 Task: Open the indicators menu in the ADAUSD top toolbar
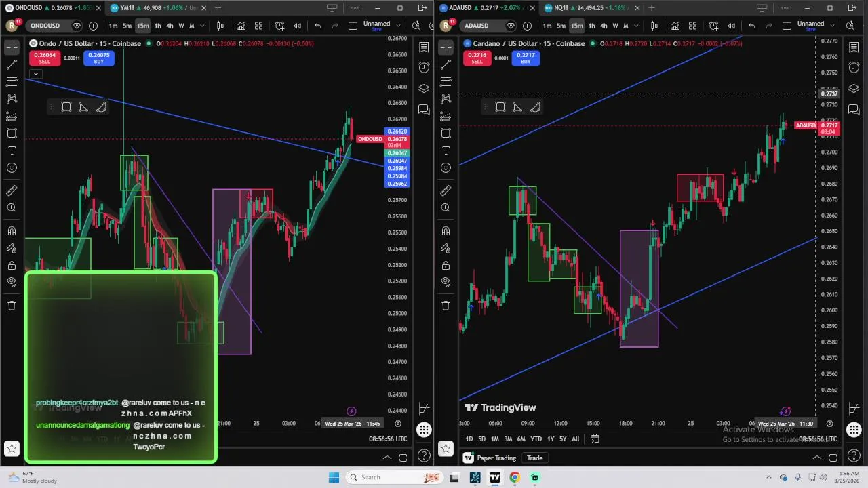pyautogui.click(x=675, y=26)
